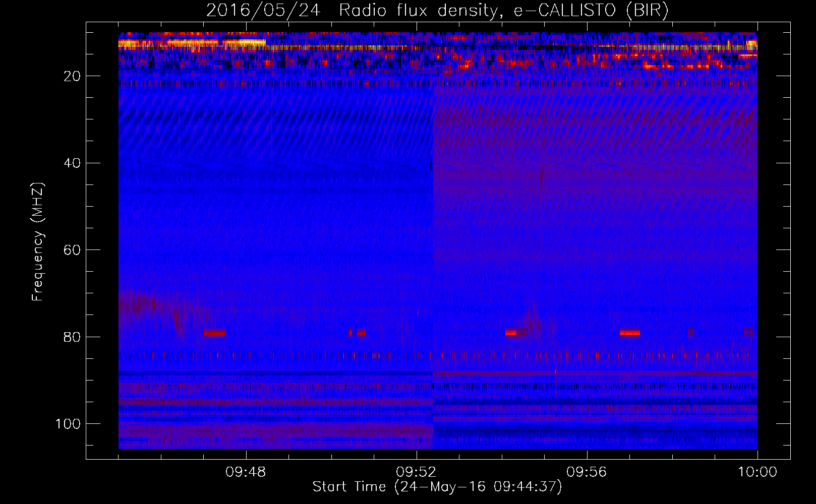Click the 09:52 time tick label

(417, 472)
